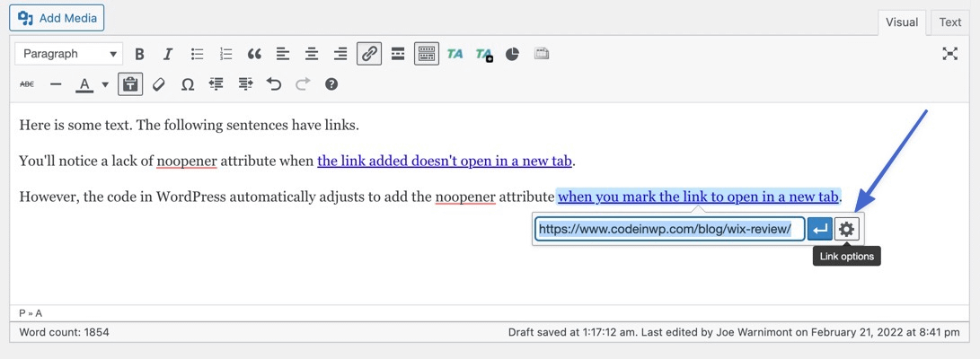Viewport: 980px width, 359px height.
Task: Open the Paragraph format dropdown
Action: point(69,54)
